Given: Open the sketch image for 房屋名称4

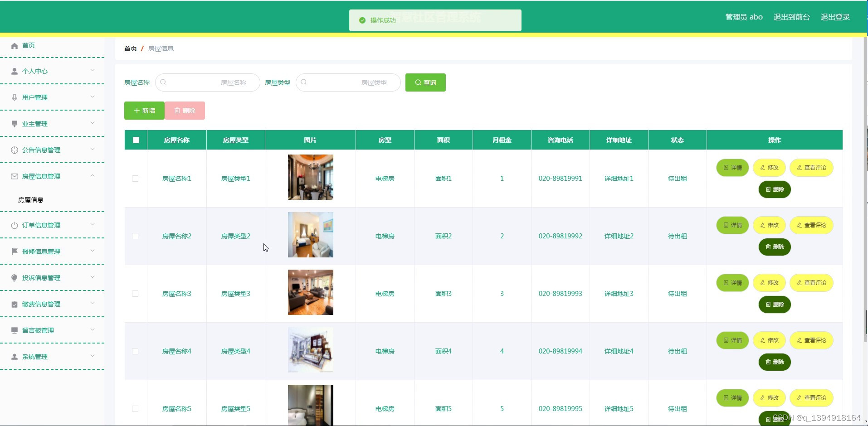Looking at the screenshot, I should tap(311, 350).
